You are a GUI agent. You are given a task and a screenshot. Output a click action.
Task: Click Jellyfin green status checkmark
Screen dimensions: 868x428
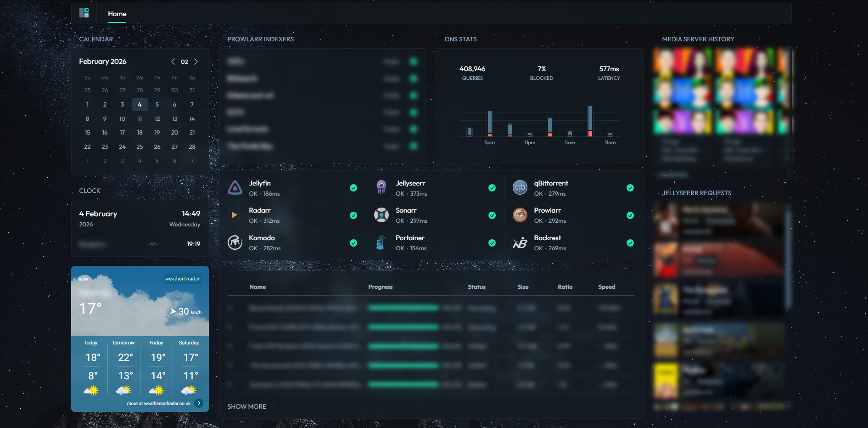(x=353, y=188)
